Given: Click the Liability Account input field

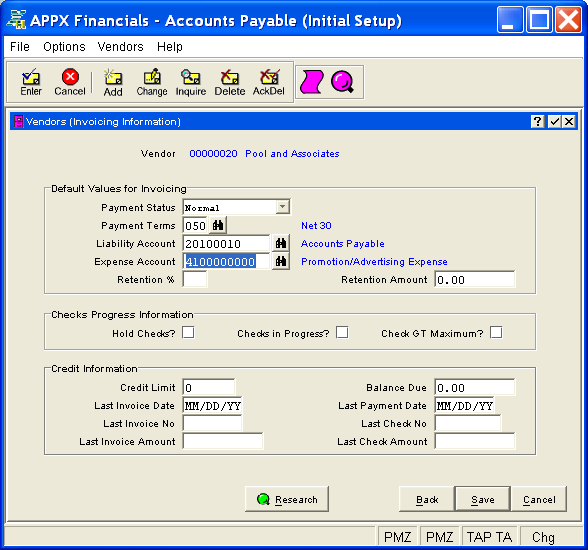Looking at the screenshot, I should click(226, 243).
